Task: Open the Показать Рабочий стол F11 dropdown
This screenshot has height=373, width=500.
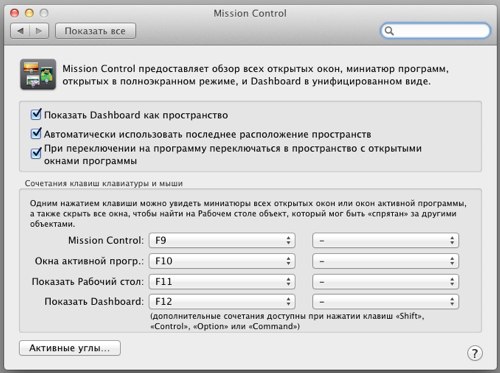Action: (x=222, y=282)
